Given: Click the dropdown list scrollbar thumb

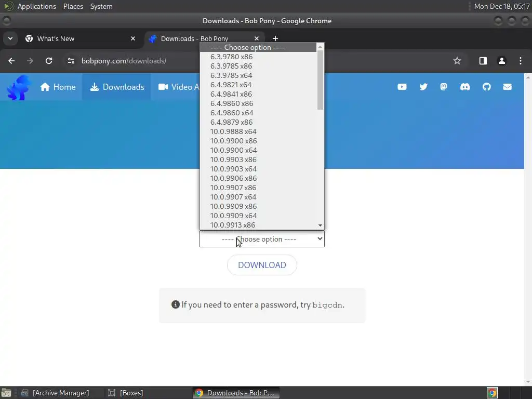Looking at the screenshot, I should click(320, 80).
